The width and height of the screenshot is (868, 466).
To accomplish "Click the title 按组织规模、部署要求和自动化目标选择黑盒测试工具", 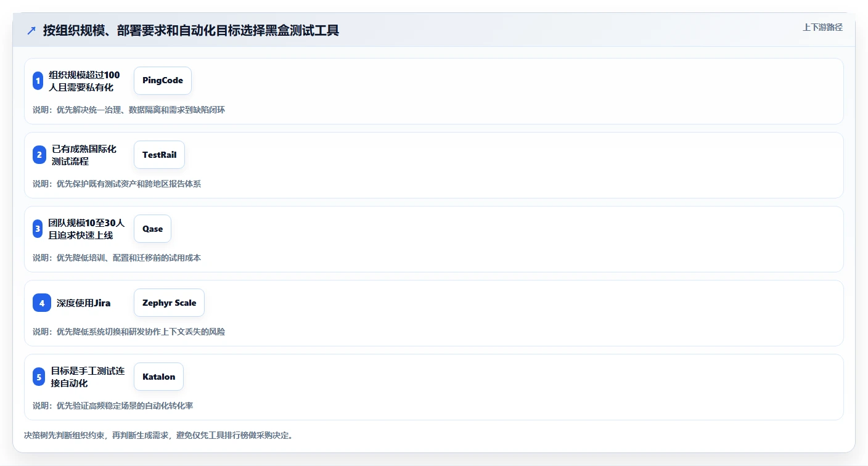I will tap(191, 30).
